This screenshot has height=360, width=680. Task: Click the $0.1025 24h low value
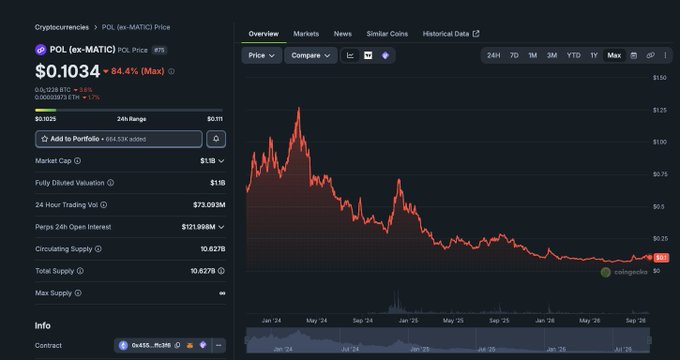(46, 119)
